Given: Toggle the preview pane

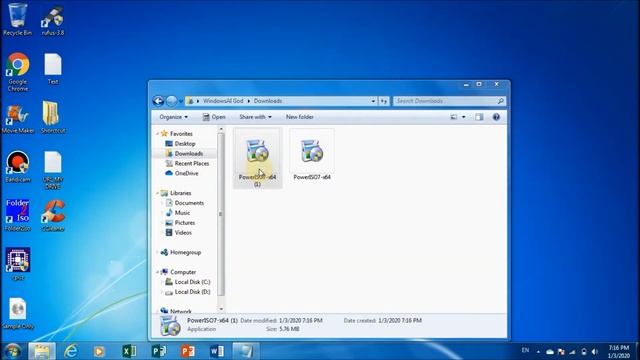Looking at the screenshot, I should [479, 117].
